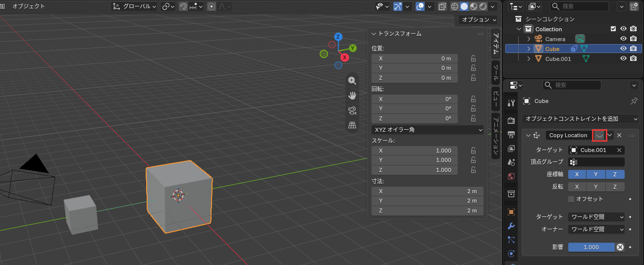Screen dimensions: 644x265
Task: Hide Cube.001 with its eye icon
Action: (x=624, y=58)
